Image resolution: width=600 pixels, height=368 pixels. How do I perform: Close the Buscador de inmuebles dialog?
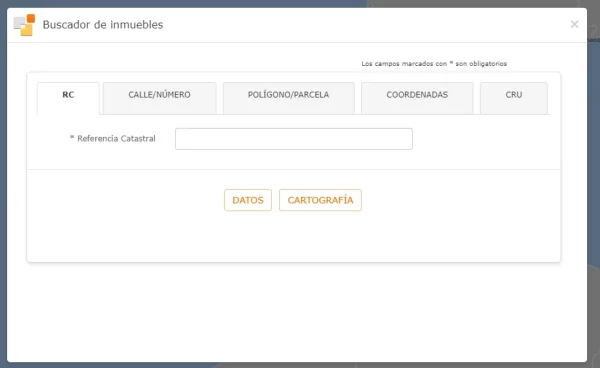(x=574, y=24)
